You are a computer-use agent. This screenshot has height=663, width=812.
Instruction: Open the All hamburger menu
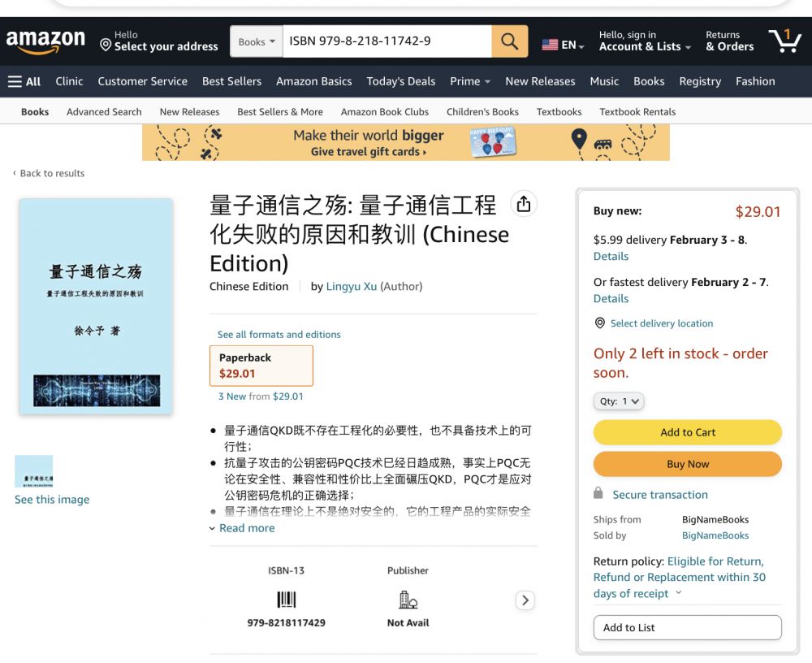coord(24,81)
